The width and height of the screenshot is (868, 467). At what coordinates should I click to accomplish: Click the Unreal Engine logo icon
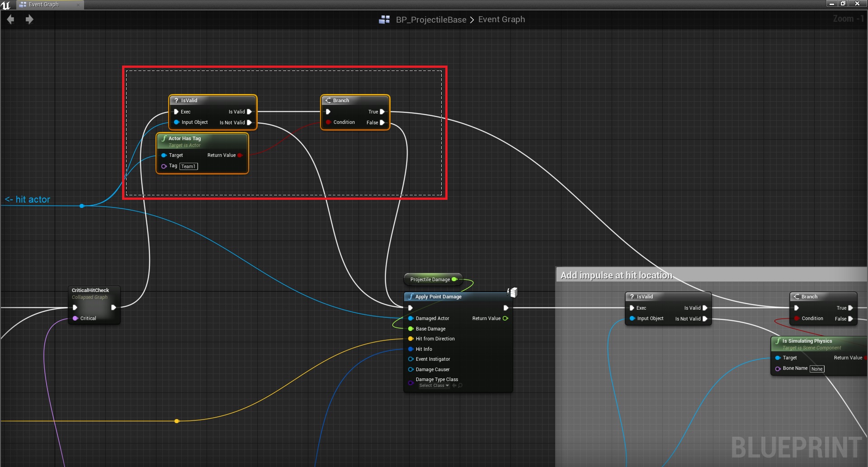tap(6, 5)
